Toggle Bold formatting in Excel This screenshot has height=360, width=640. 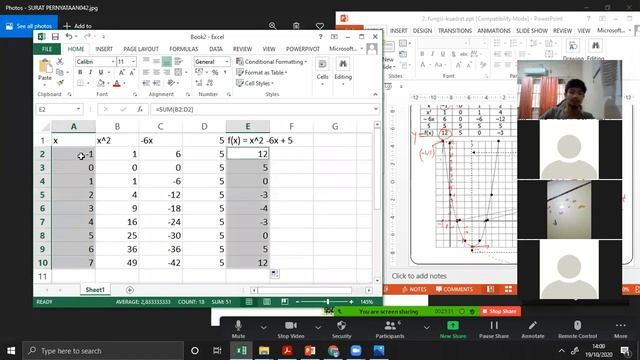[x=80, y=72]
